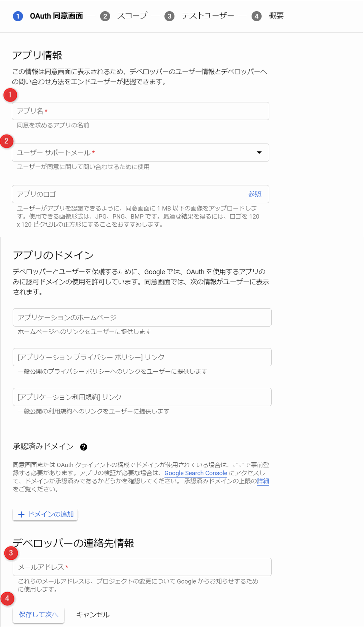Click the キャンセル button

(x=93, y=615)
